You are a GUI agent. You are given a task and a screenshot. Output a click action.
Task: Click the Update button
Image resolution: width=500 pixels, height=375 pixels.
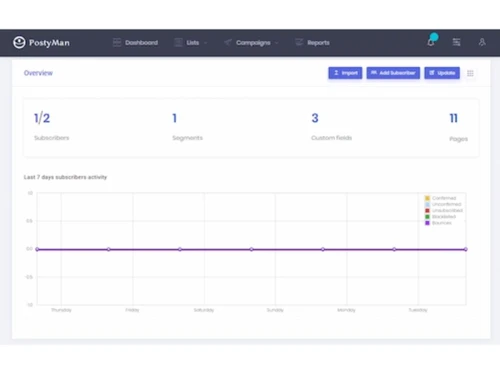coord(442,73)
